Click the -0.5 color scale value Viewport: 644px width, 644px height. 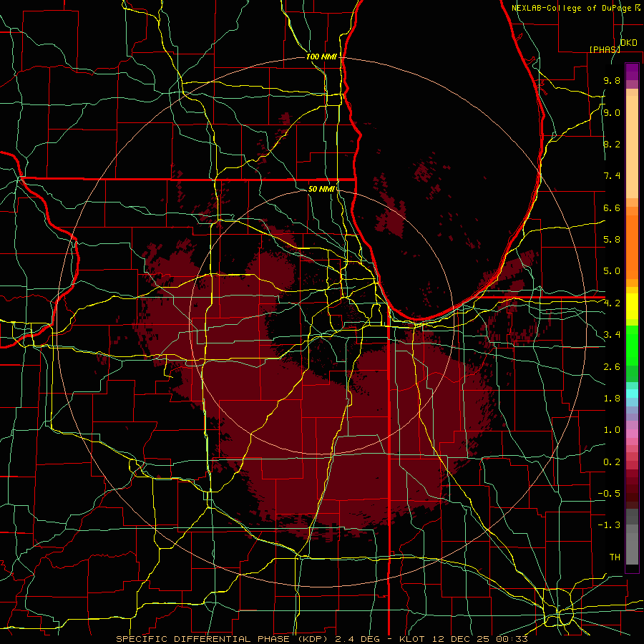click(x=609, y=494)
